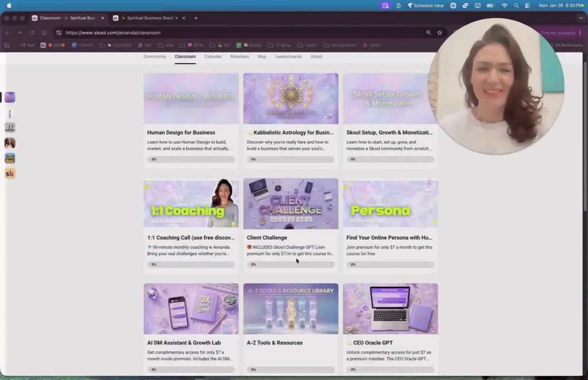Click the 1:1 Coaching cover image
The image size is (588, 380).
click(191, 204)
